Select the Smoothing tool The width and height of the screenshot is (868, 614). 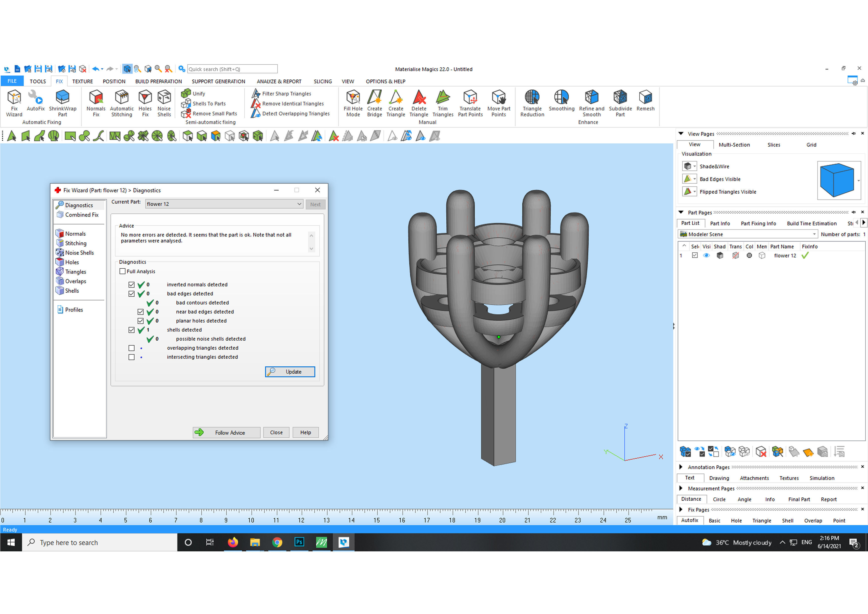(561, 98)
